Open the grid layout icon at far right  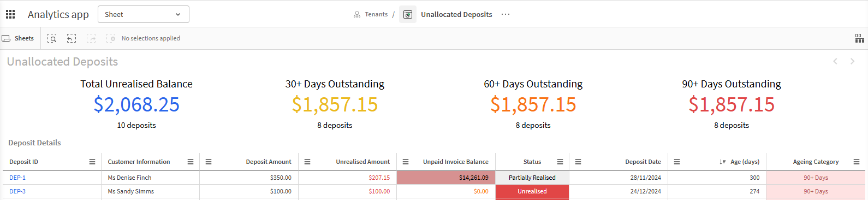pyautogui.click(x=859, y=38)
